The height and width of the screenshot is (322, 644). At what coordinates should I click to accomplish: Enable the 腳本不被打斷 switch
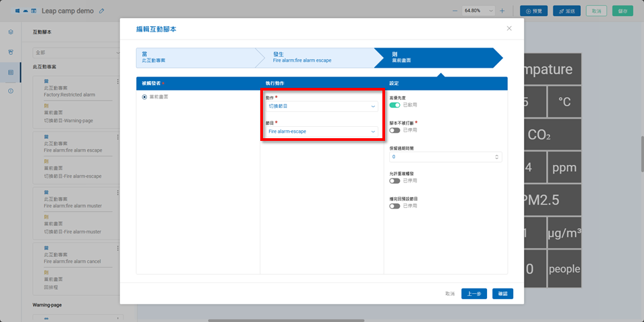(394, 130)
